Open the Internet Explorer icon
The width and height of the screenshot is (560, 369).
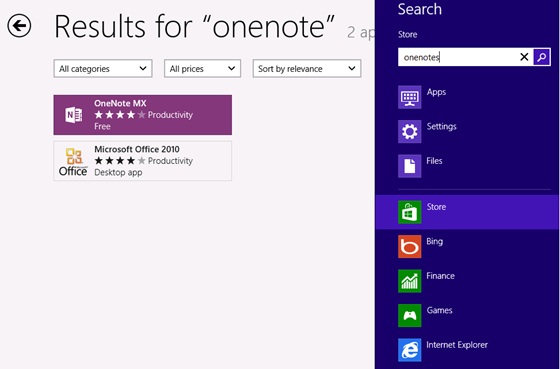coord(410,350)
